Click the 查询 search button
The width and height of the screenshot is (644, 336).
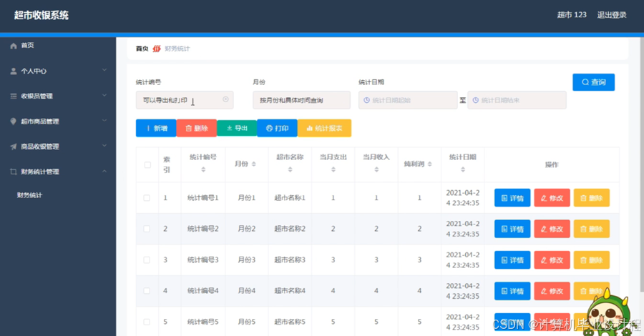pos(593,82)
